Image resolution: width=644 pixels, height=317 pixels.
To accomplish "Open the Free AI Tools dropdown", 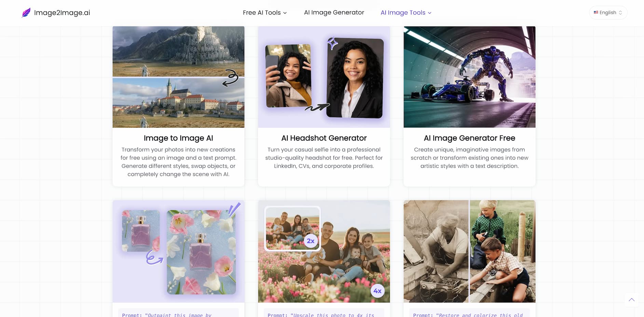I will click(264, 12).
